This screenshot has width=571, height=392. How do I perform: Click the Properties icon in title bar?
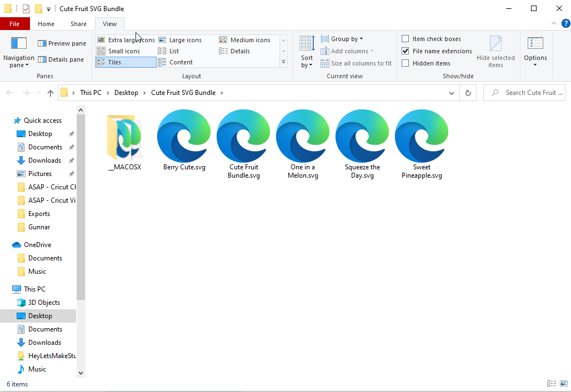(x=26, y=9)
